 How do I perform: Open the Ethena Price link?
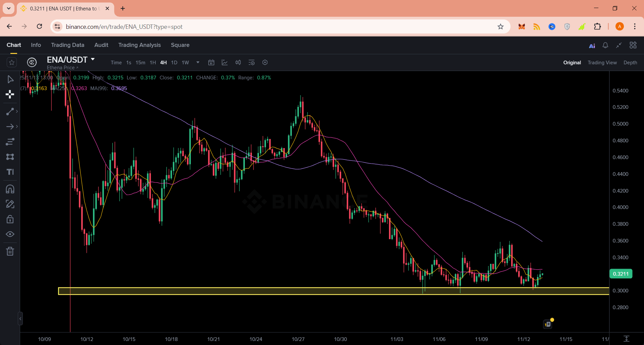62,68
